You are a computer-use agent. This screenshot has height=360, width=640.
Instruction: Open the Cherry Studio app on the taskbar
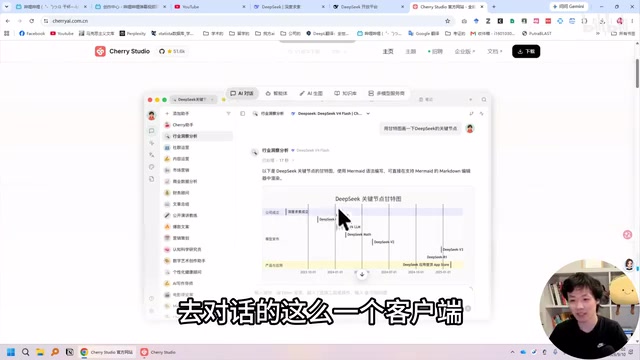158,352
